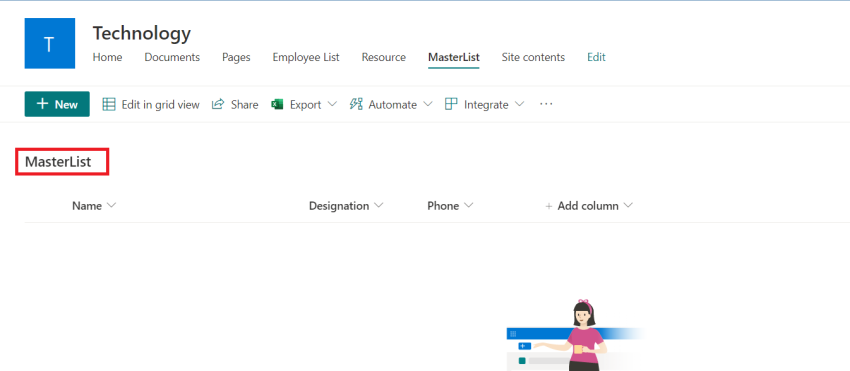Click the grid icon for Edit in grid view
This screenshot has width=850, height=371.
coord(109,104)
